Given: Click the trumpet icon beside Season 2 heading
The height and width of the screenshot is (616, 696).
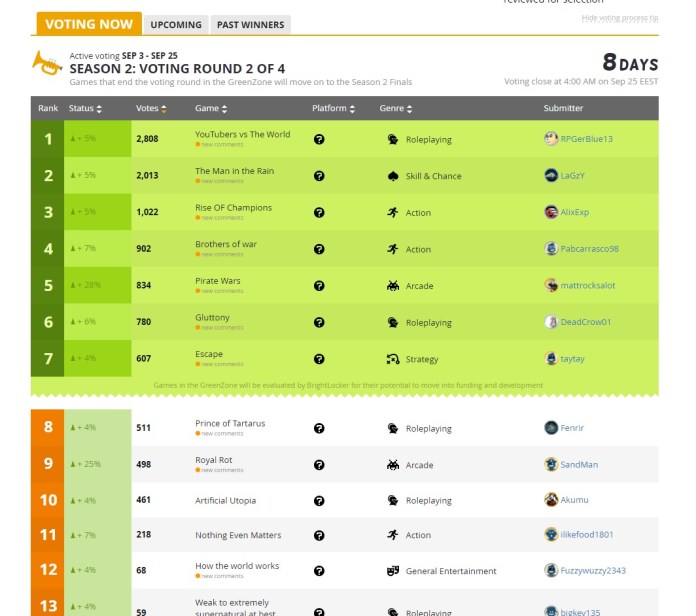Looking at the screenshot, I should [47, 63].
